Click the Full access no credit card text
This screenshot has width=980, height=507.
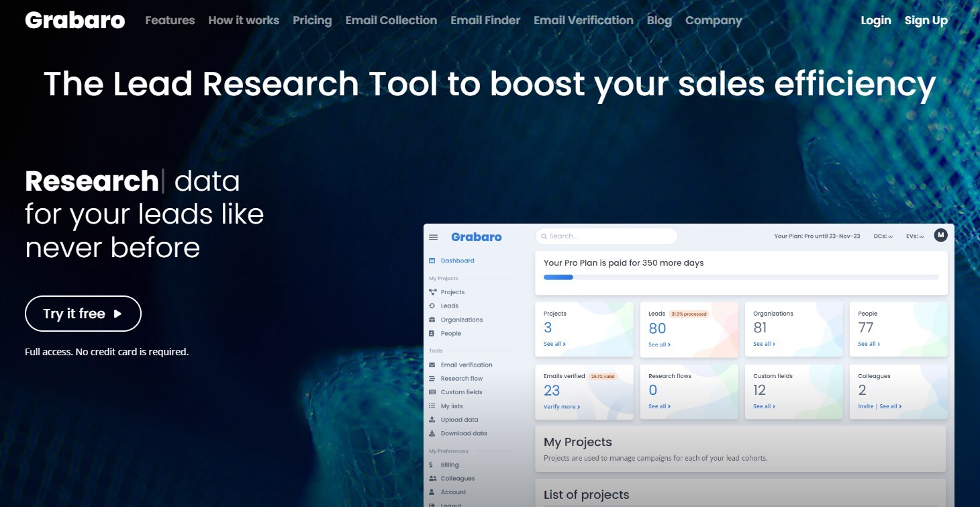[107, 352]
